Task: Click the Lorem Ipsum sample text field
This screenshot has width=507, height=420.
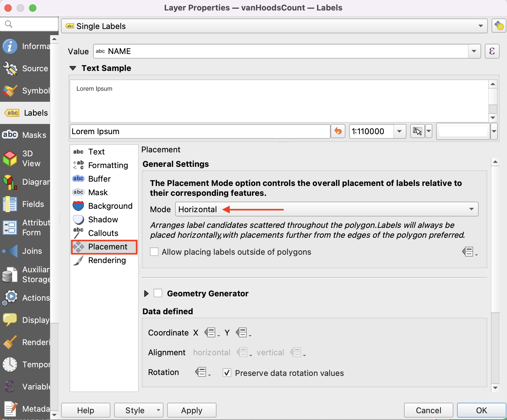Action: 200,131
